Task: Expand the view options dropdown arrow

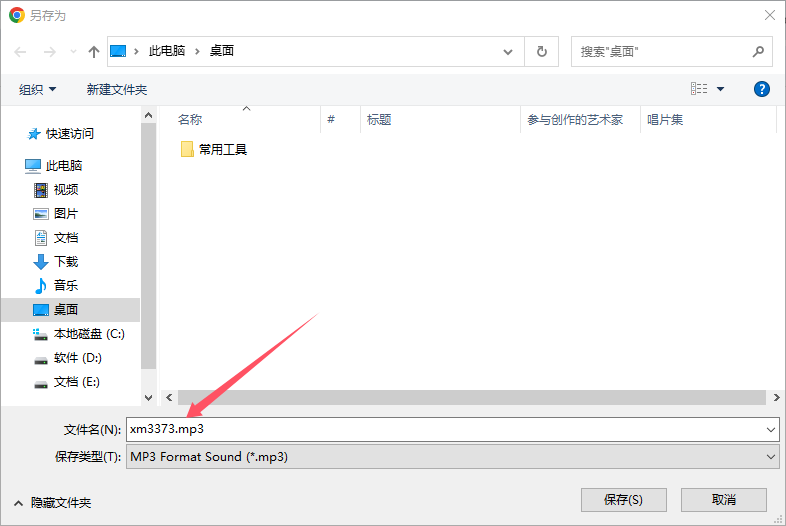Action: (x=721, y=89)
